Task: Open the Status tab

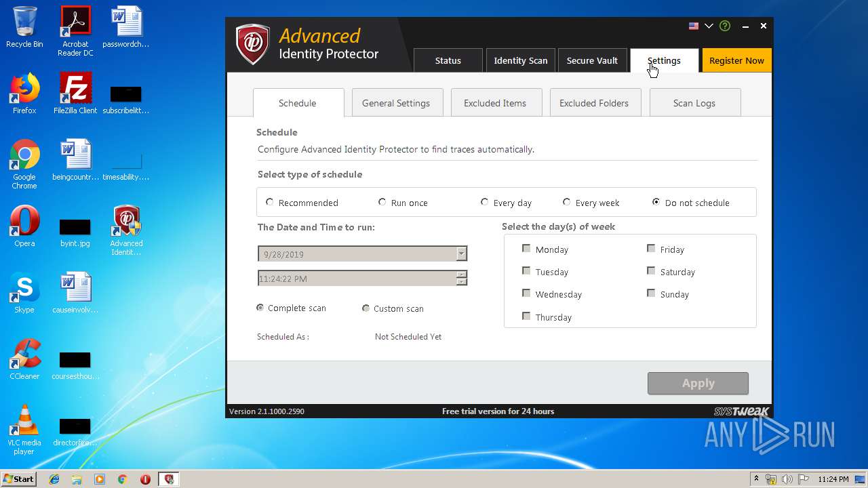Action: coord(448,60)
